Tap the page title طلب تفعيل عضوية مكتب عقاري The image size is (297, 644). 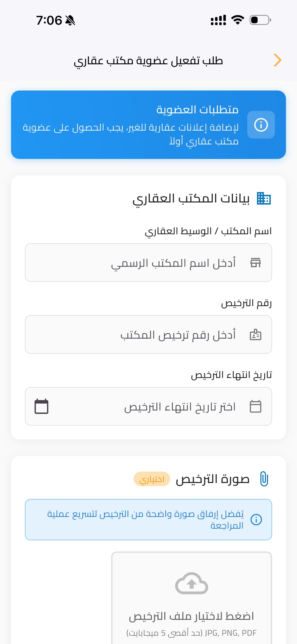[x=148, y=61]
